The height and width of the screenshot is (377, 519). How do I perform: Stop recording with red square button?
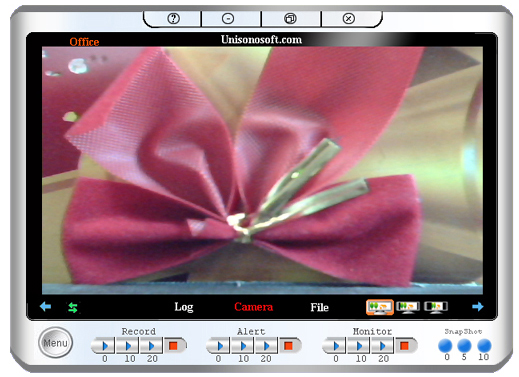click(x=174, y=346)
